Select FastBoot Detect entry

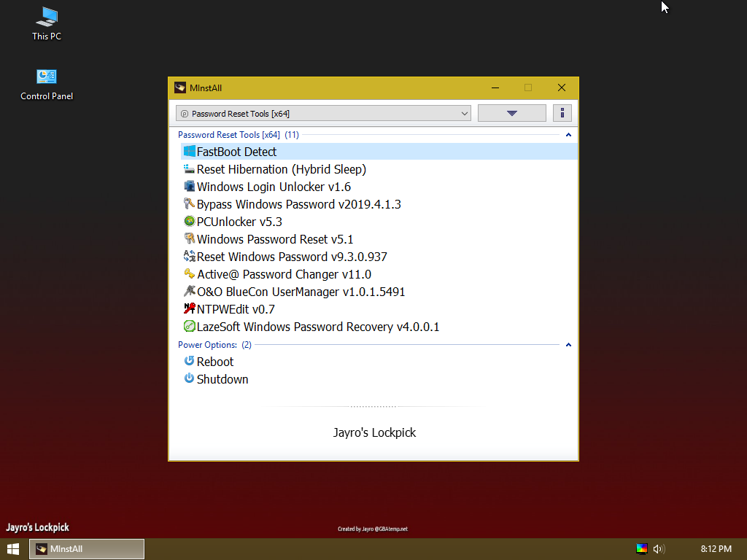pyautogui.click(x=379, y=152)
